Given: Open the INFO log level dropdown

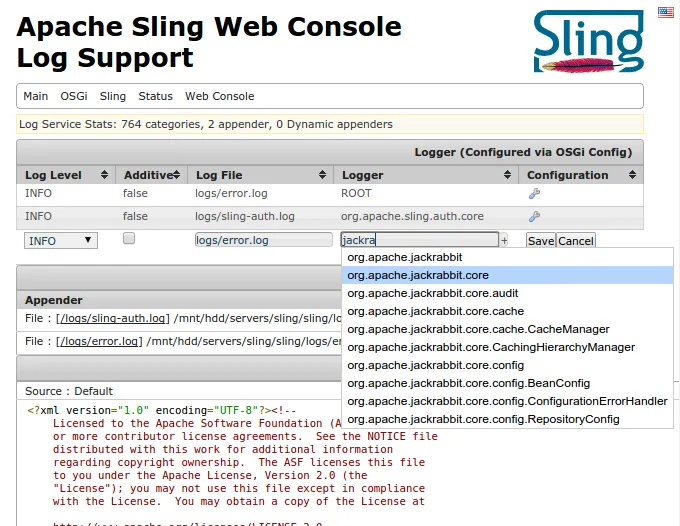Looking at the screenshot, I should pyautogui.click(x=61, y=241).
